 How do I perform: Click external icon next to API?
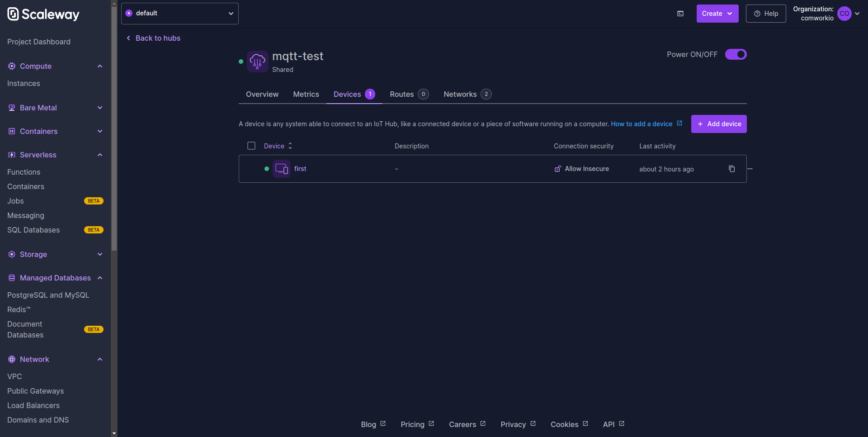point(622,423)
